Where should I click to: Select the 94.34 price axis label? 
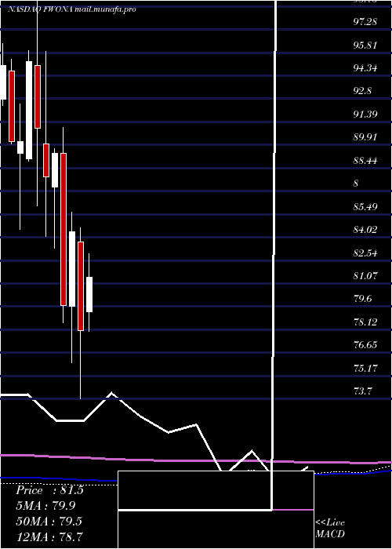(x=365, y=68)
